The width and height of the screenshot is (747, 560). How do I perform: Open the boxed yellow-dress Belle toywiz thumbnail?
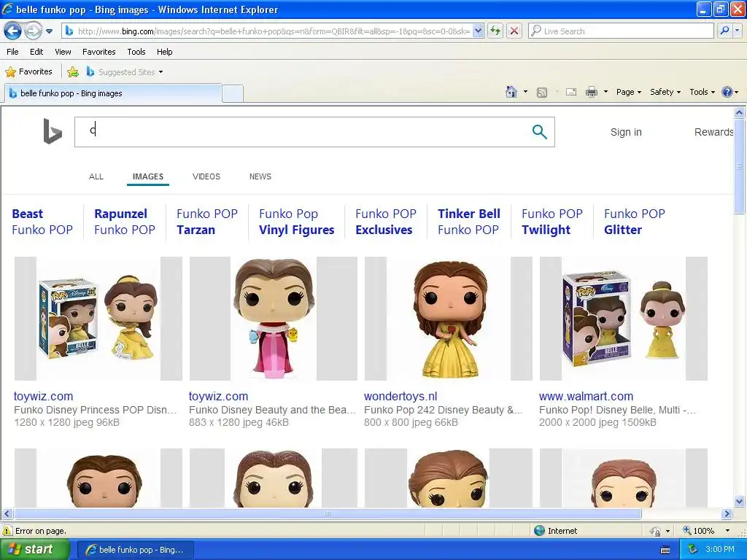coord(98,319)
